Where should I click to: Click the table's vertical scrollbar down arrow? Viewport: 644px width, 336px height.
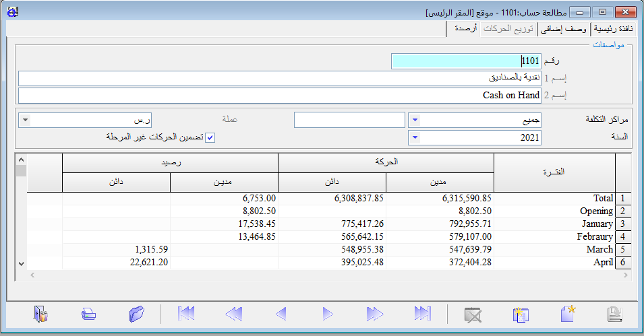coord(21,263)
